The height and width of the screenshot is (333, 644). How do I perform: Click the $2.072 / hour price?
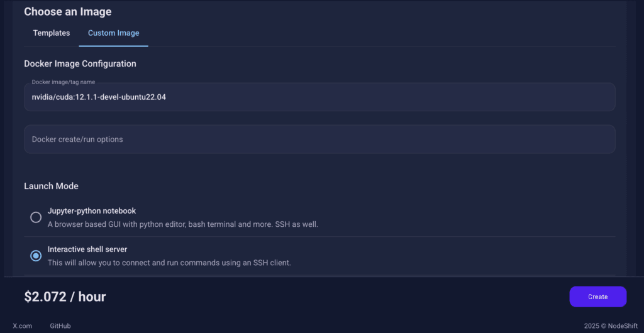click(65, 297)
